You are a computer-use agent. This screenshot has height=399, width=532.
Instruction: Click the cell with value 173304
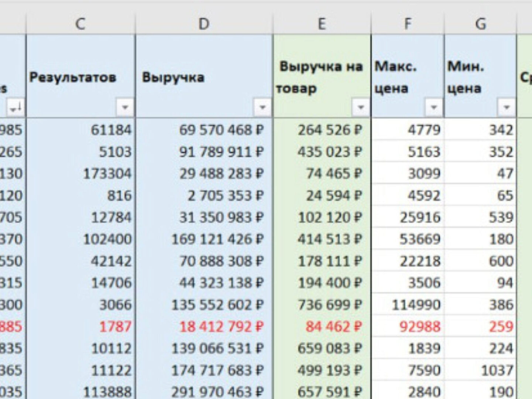coord(107,174)
